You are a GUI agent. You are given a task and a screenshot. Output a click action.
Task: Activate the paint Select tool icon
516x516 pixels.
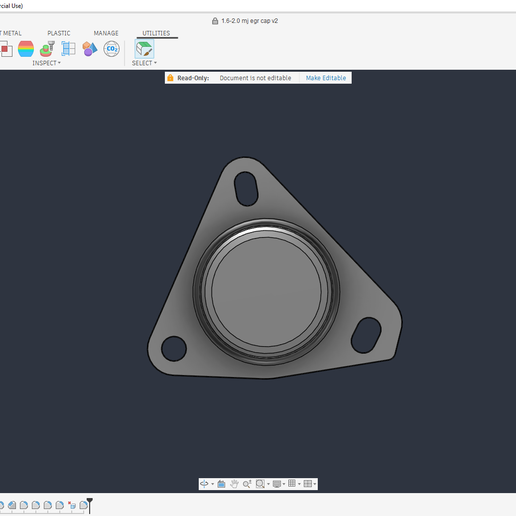pos(144,49)
